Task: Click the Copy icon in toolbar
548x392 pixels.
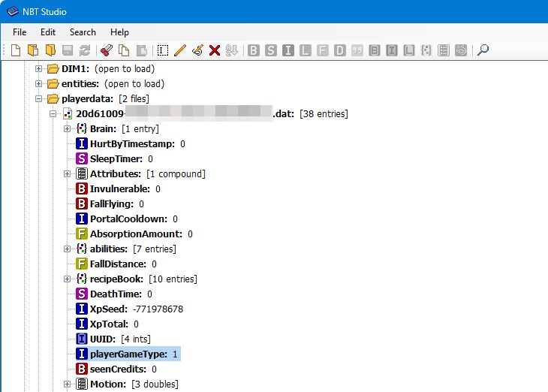Action: [x=124, y=50]
